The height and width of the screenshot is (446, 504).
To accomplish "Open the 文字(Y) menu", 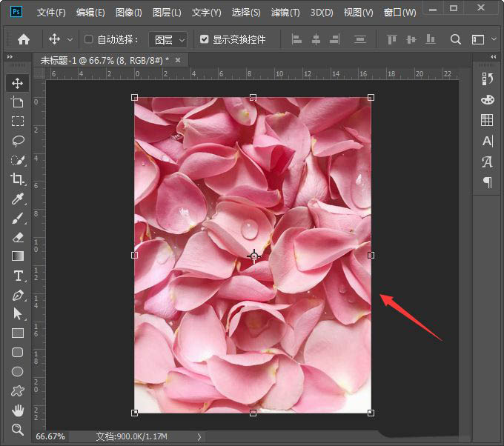I will [206, 13].
